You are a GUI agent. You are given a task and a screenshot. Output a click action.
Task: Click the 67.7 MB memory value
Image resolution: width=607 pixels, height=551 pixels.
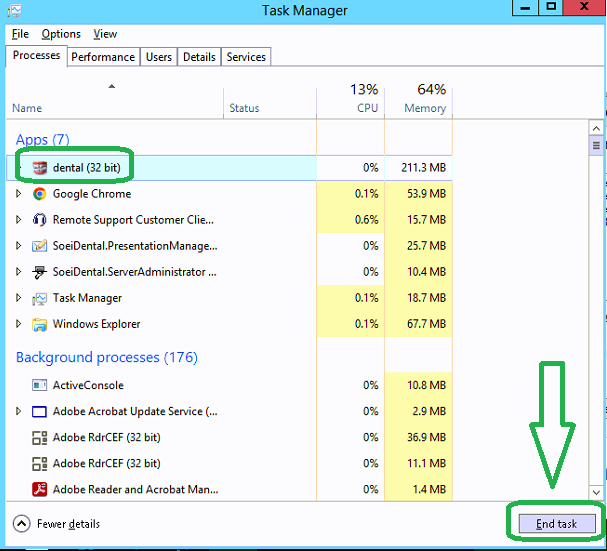426,324
